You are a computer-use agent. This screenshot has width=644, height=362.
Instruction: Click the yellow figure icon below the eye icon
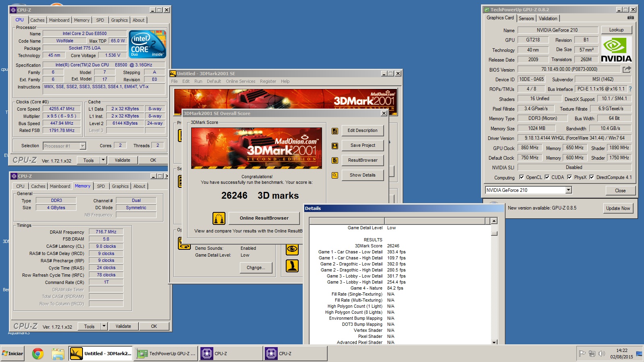[x=292, y=266]
